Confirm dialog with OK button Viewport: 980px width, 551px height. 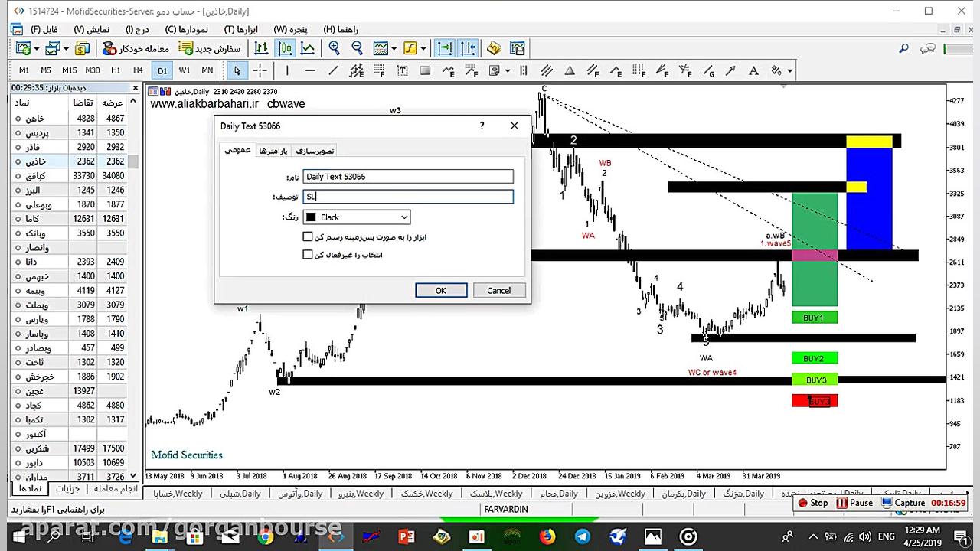coord(441,291)
